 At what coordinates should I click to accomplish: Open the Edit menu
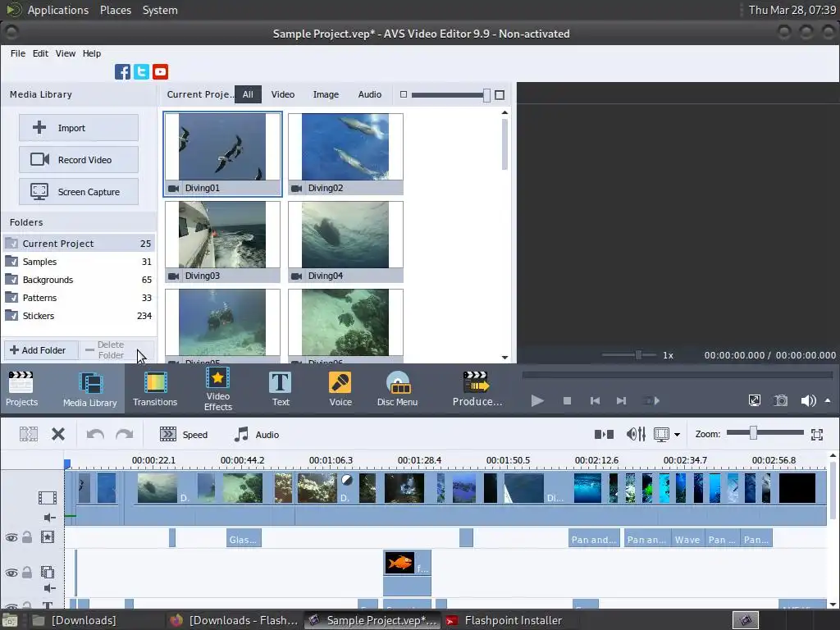(40, 53)
